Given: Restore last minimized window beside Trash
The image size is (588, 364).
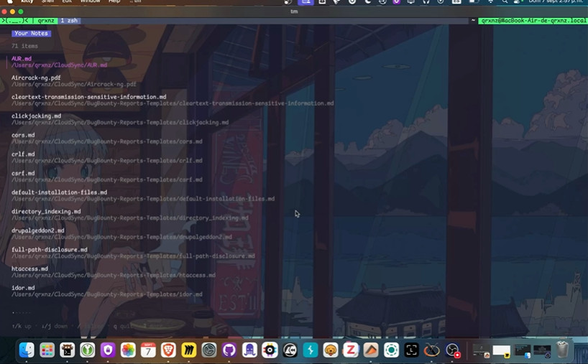Looking at the screenshot, I should point(542,351).
